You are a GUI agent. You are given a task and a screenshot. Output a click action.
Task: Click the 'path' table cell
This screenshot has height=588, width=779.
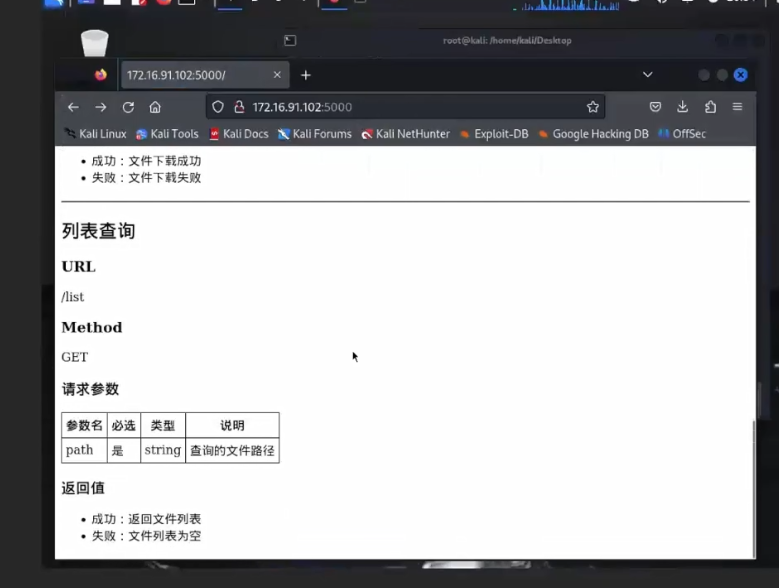84,450
